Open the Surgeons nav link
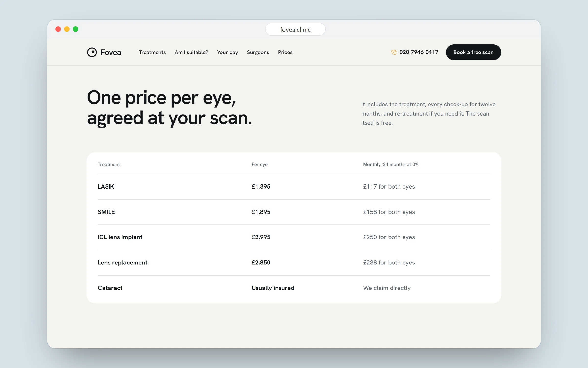 pyautogui.click(x=258, y=52)
